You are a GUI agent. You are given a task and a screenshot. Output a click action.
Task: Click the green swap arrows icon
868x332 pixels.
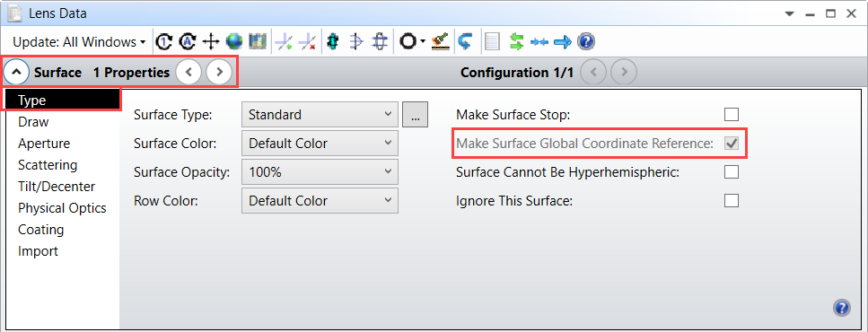516,41
